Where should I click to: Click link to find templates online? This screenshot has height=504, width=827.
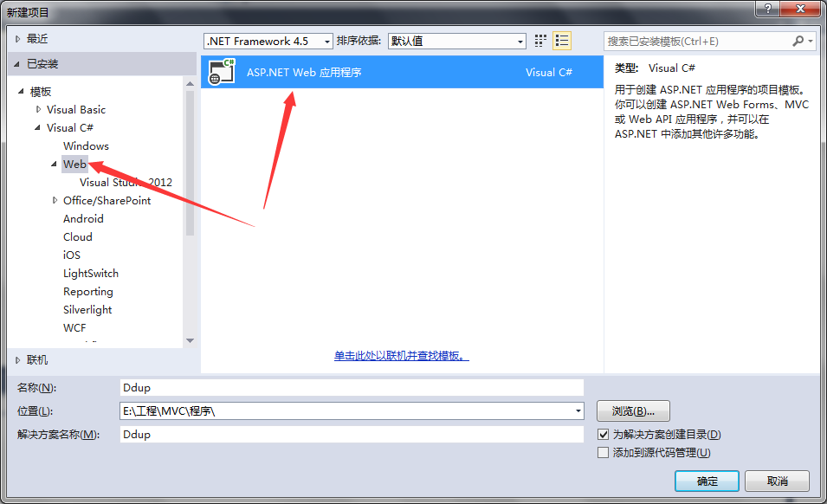(x=401, y=356)
